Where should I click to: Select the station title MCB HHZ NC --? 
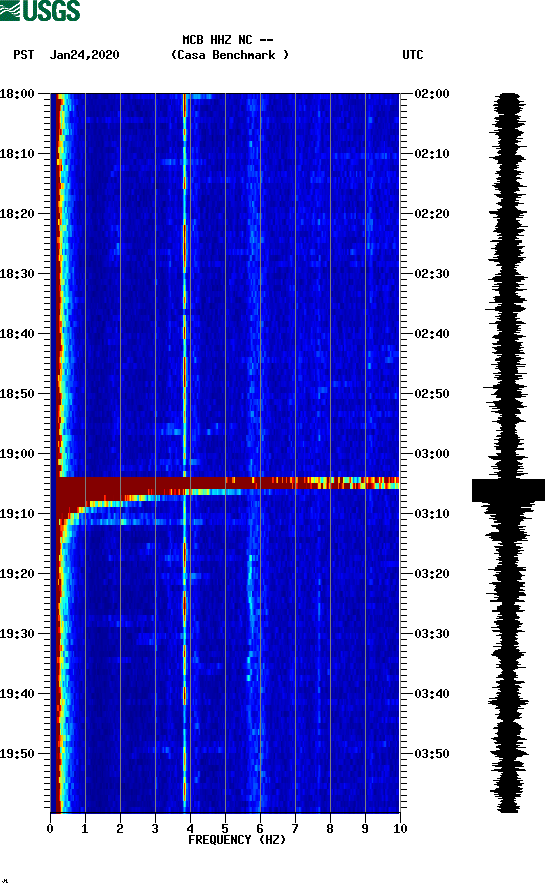(x=228, y=40)
